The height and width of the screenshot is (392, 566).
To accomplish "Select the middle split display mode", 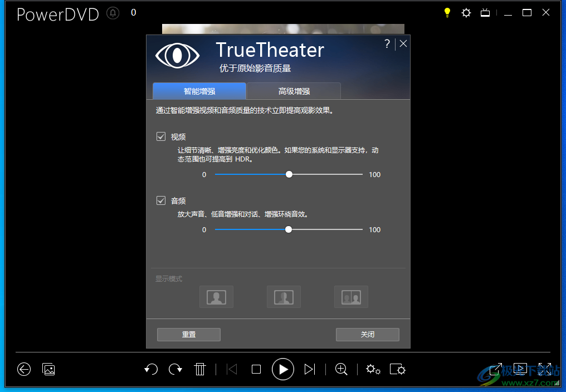I will point(284,297).
